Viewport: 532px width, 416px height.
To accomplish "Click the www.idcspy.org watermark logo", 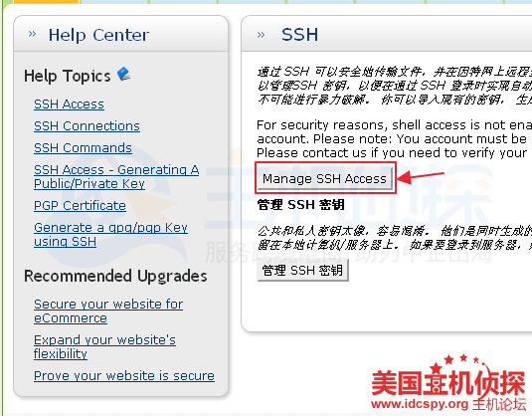I will 448,383.
